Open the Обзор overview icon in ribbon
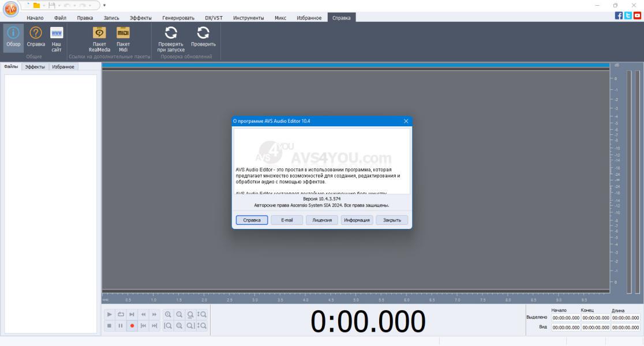The height and width of the screenshot is (346, 644). [13, 37]
